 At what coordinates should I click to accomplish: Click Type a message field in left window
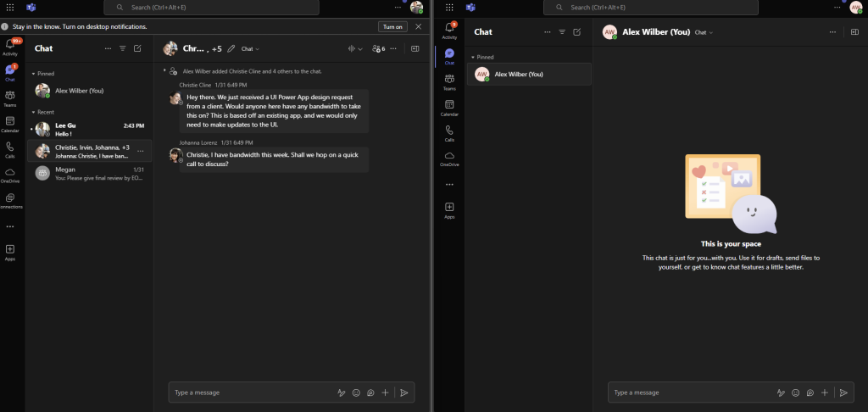[252, 393]
